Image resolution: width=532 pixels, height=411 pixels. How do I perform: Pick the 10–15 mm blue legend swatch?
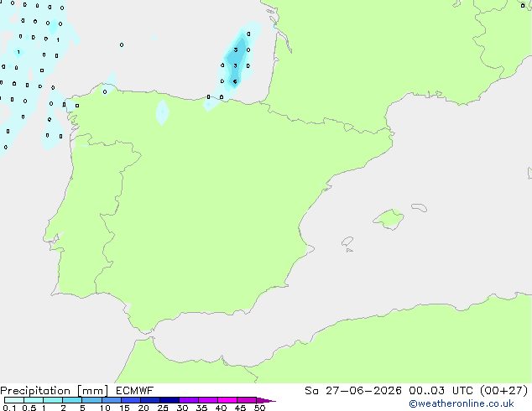tap(111, 400)
